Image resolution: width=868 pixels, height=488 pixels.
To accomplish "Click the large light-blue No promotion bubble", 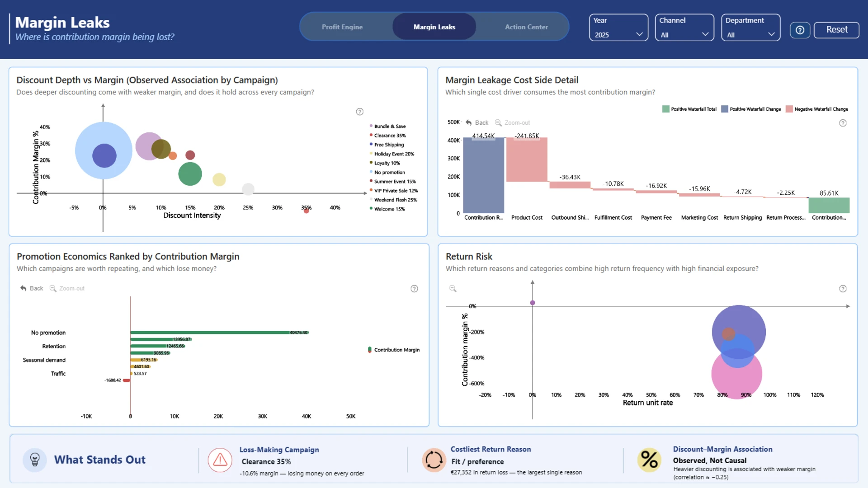I will (x=104, y=150).
